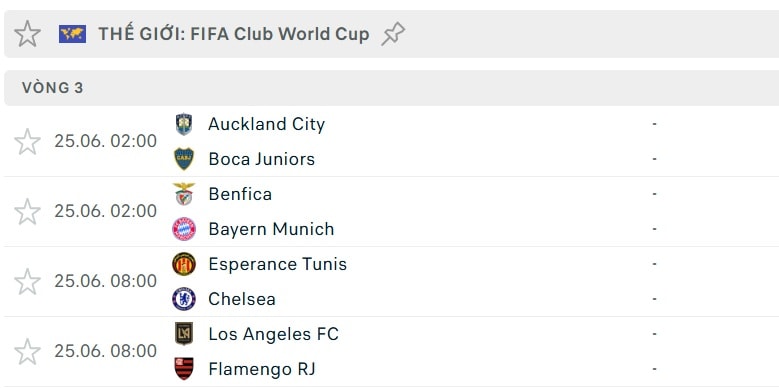779x388 pixels.
Task: Favorite the FIFA Club World Cup league star
Action: click(x=27, y=34)
